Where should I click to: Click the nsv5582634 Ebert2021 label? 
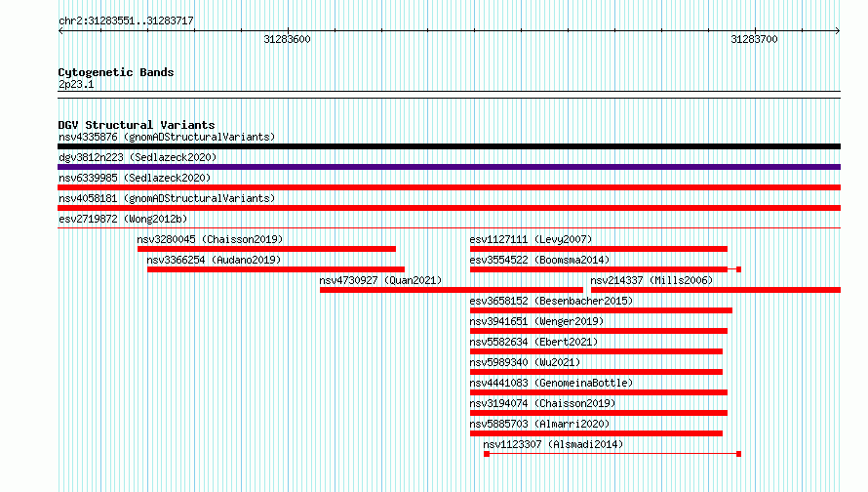click(533, 342)
